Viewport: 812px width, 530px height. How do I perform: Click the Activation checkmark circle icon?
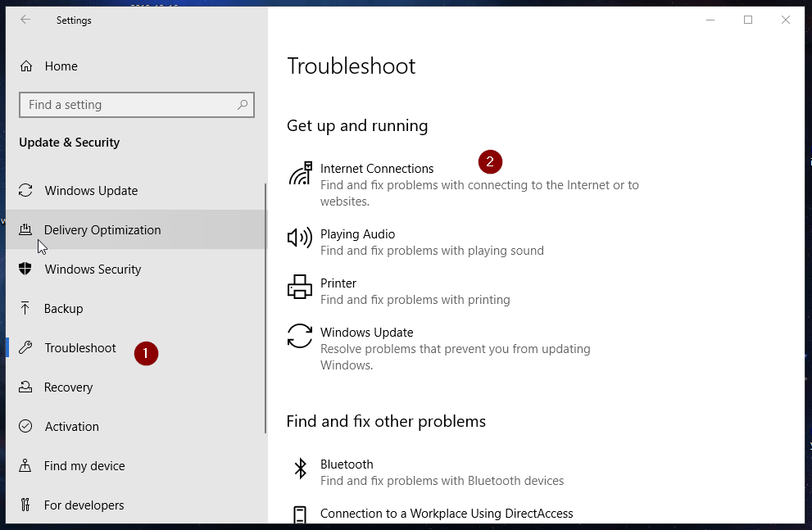click(x=25, y=426)
